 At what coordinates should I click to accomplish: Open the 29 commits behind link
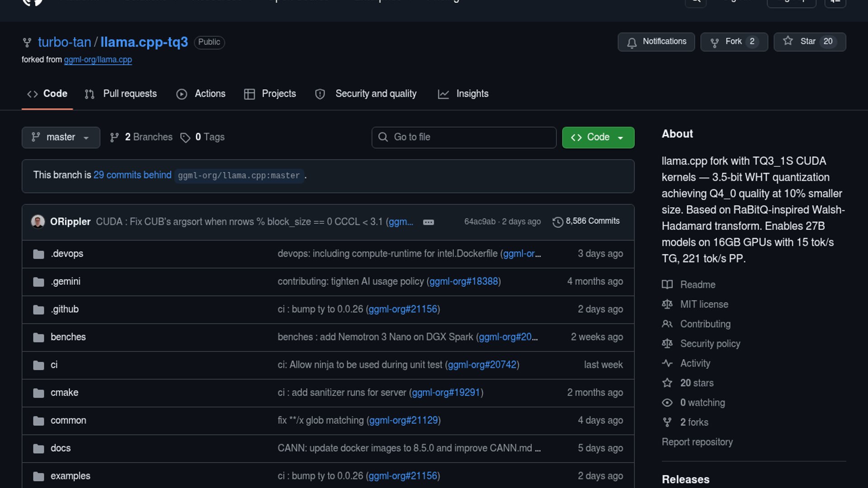coord(132,175)
